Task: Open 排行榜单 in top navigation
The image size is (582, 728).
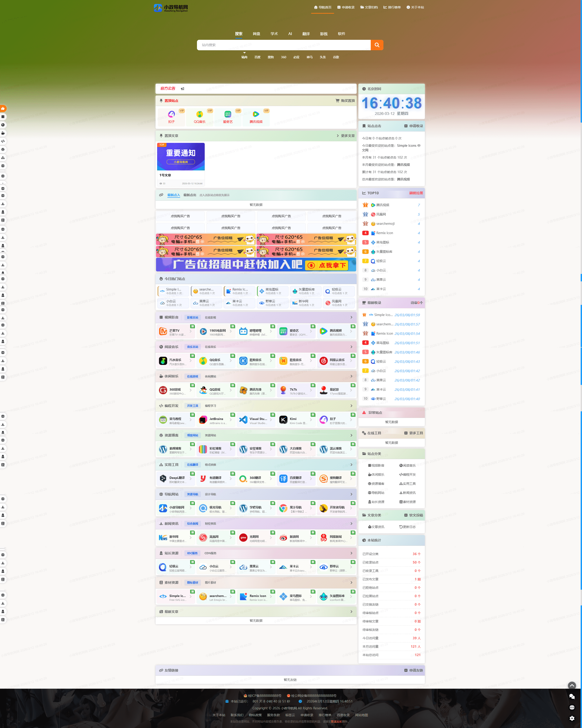Action: pyautogui.click(x=392, y=8)
